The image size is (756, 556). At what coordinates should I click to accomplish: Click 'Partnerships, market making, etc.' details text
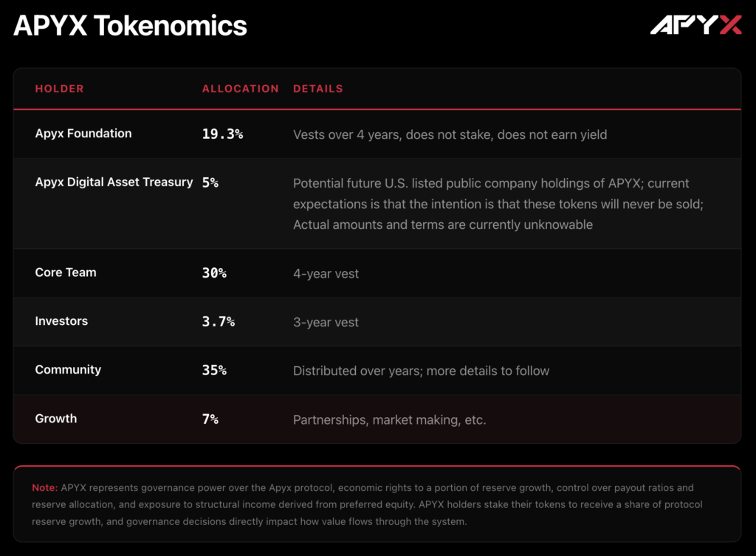tap(389, 420)
